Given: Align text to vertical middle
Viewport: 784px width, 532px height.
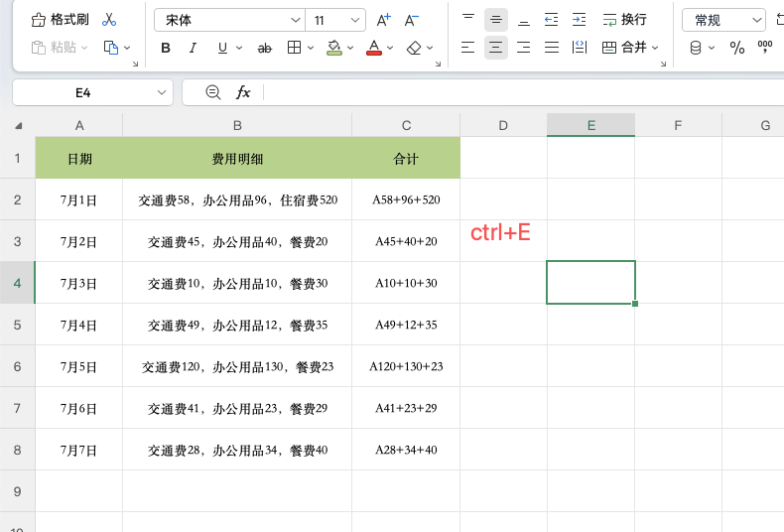Looking at the screenshot, I should pyautogui.click(x=496, y=20).
